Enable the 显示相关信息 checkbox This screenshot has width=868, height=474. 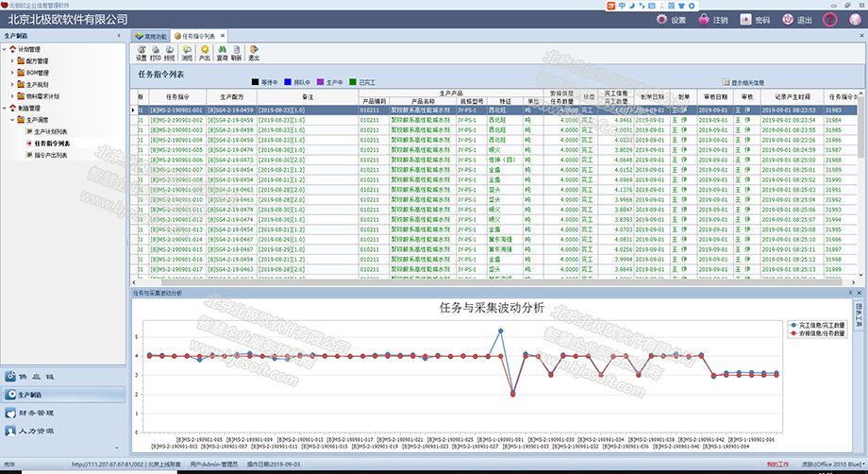726,82
